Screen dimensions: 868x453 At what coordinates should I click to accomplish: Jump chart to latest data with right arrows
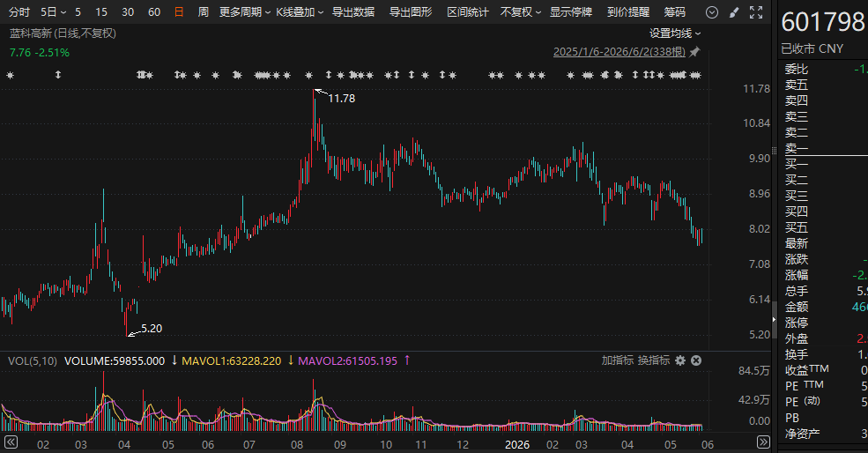pos(763,442)
